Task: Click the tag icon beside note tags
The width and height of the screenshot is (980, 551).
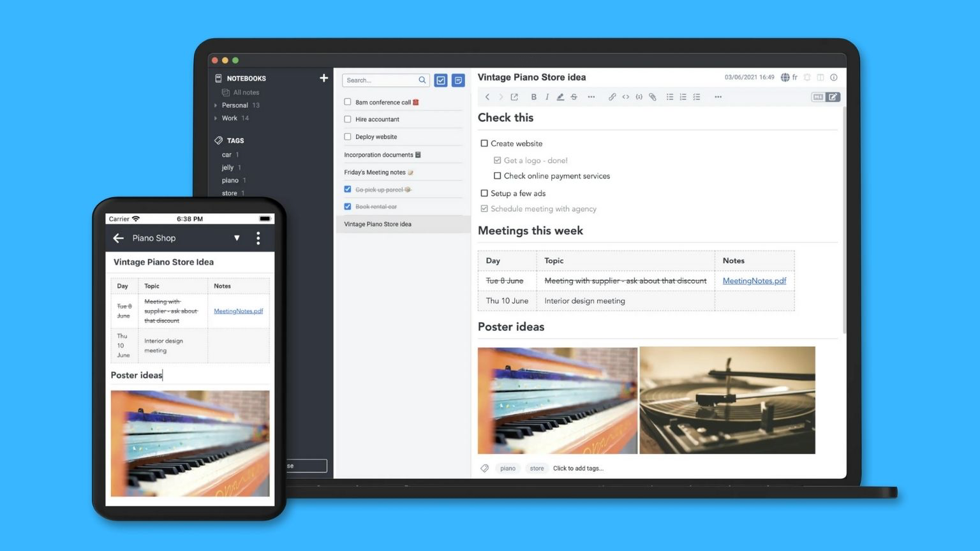Action: pyautogui.click(x=485, y=468)
